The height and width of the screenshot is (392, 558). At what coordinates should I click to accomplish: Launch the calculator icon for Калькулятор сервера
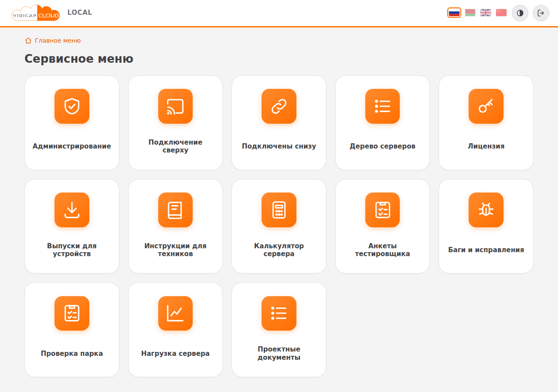pos(279,210)
